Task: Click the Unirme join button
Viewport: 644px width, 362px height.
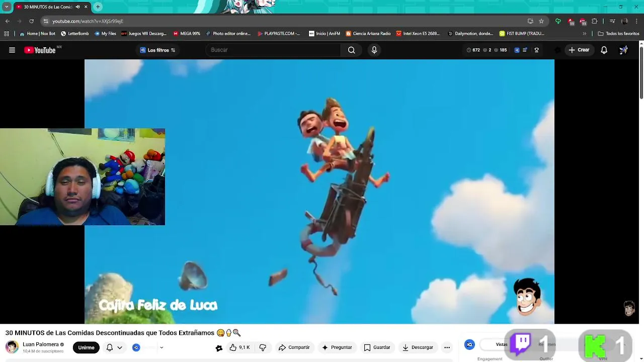Action: coord(86,347)
